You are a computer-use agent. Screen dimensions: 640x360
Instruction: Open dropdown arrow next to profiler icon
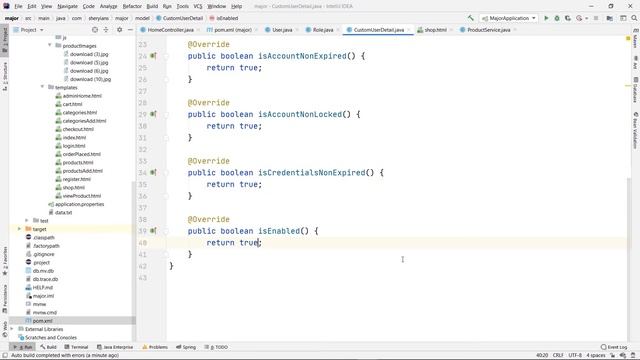(587, 18)
